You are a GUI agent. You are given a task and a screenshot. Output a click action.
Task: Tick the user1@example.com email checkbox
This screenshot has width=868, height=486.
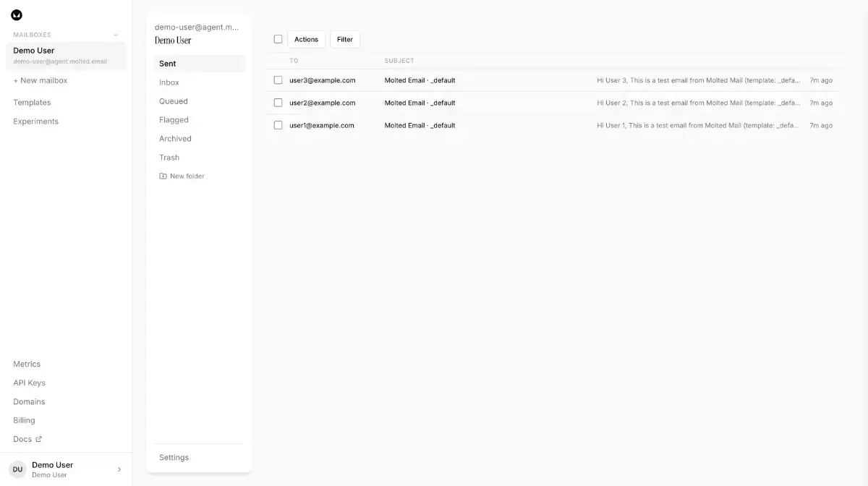coord(278,125)
